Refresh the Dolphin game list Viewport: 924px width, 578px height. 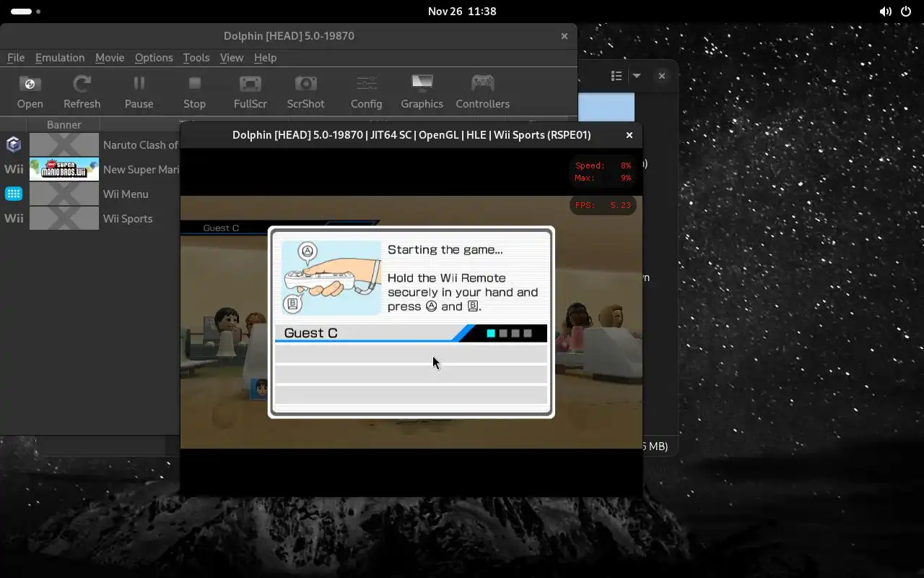(x=82, y=92)
